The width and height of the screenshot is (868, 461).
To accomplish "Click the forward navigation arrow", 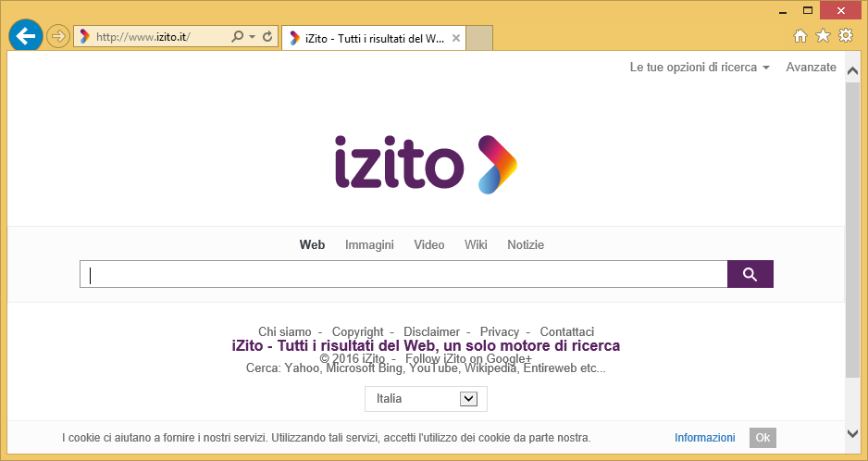I will click(57, 37).
